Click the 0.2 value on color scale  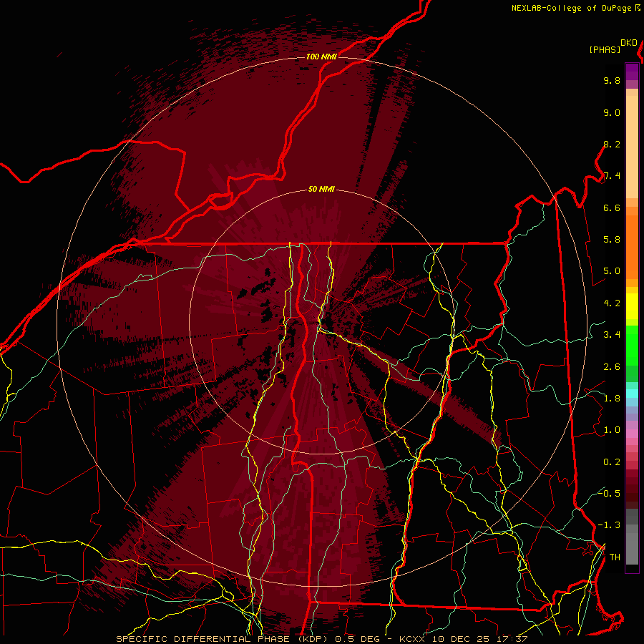point(612,462)
